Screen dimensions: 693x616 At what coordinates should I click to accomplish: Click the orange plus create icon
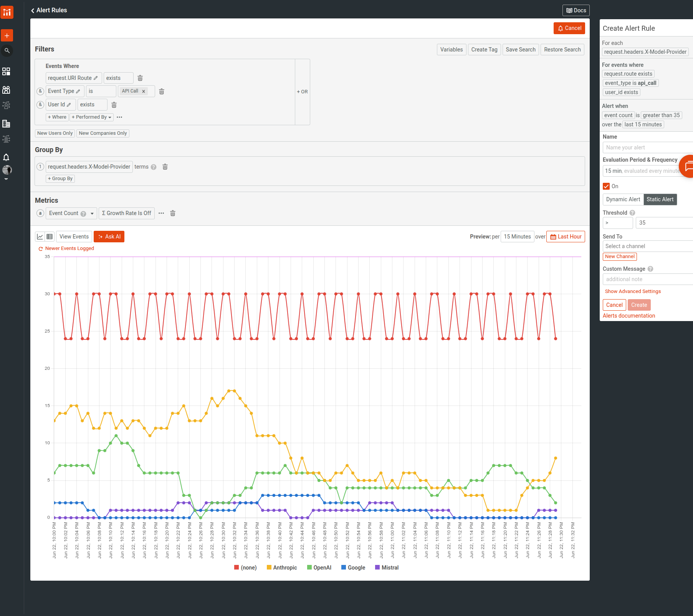click(7, 35)
